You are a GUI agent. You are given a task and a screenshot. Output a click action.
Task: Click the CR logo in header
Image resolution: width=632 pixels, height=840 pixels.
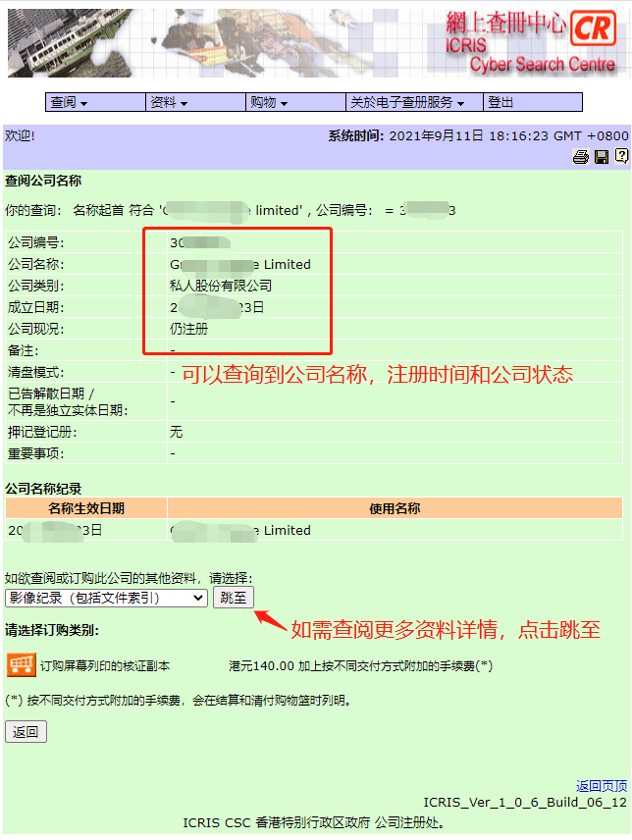point(593,28)
